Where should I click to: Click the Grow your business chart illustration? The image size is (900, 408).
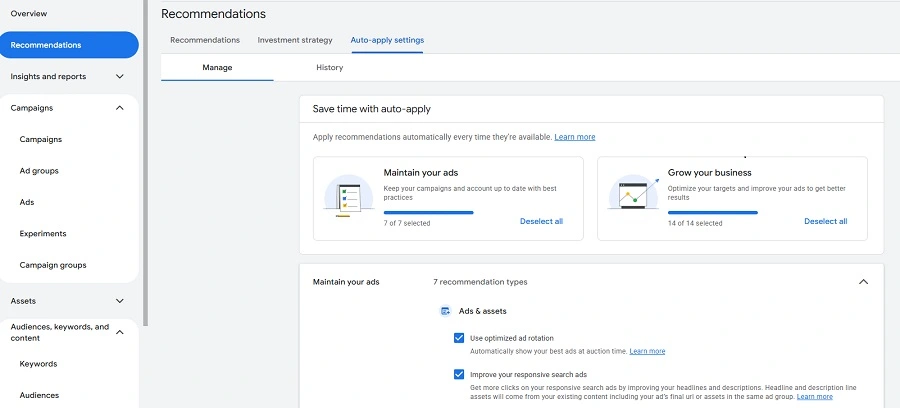coord(633,193)
